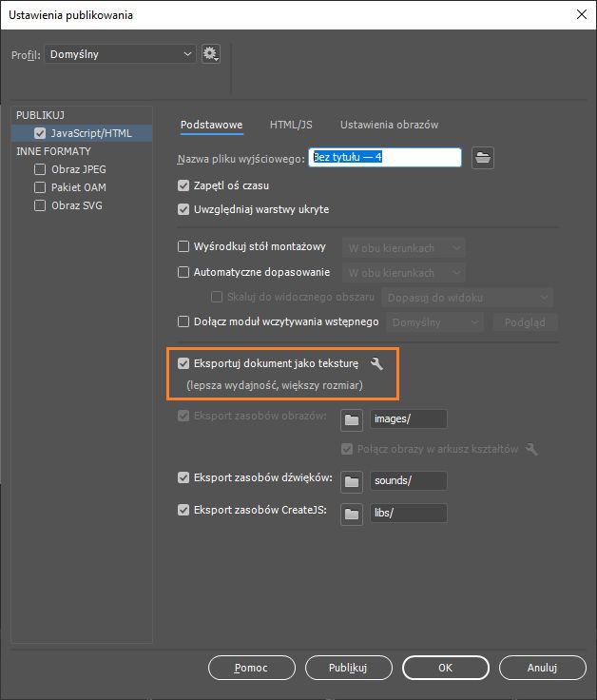Uncheck Eksportuj dokument jako teksturę
The image size is (597, 700).
click(x=184, y=362)
